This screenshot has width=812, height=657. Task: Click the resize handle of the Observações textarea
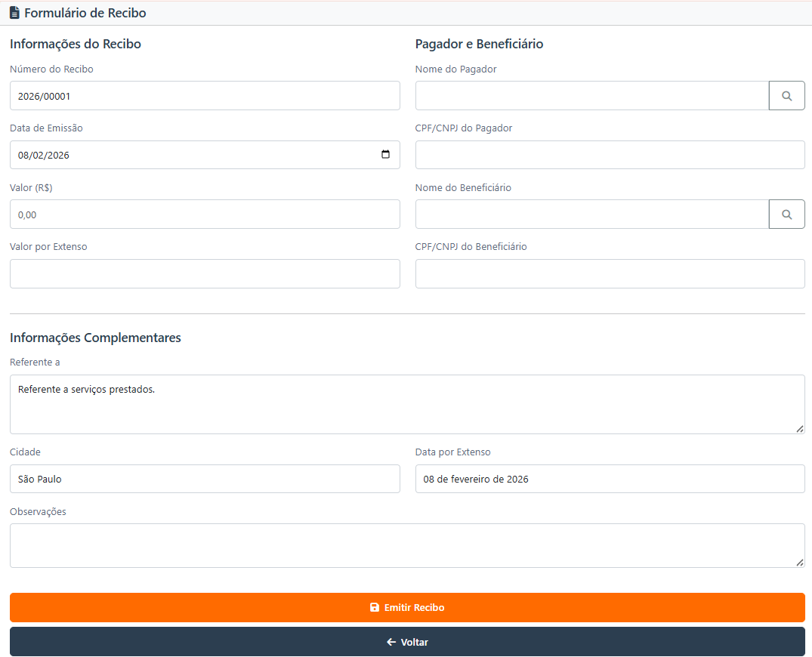[x=799, y=562]
